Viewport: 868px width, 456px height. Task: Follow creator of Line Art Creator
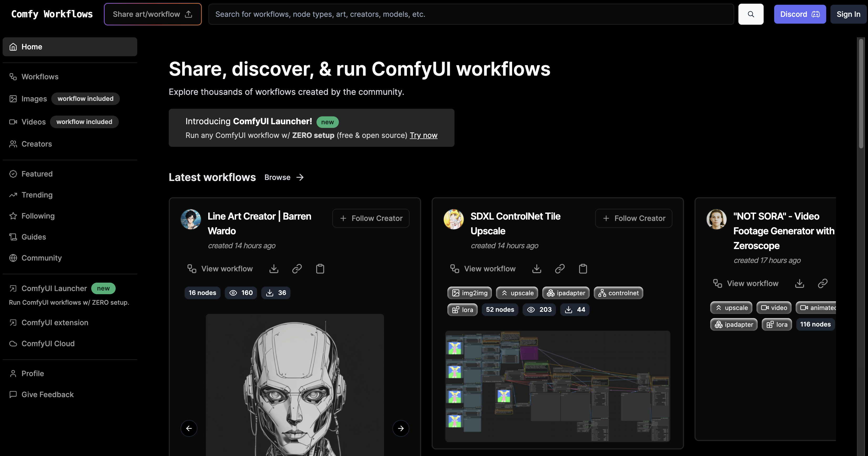[371, 218]
